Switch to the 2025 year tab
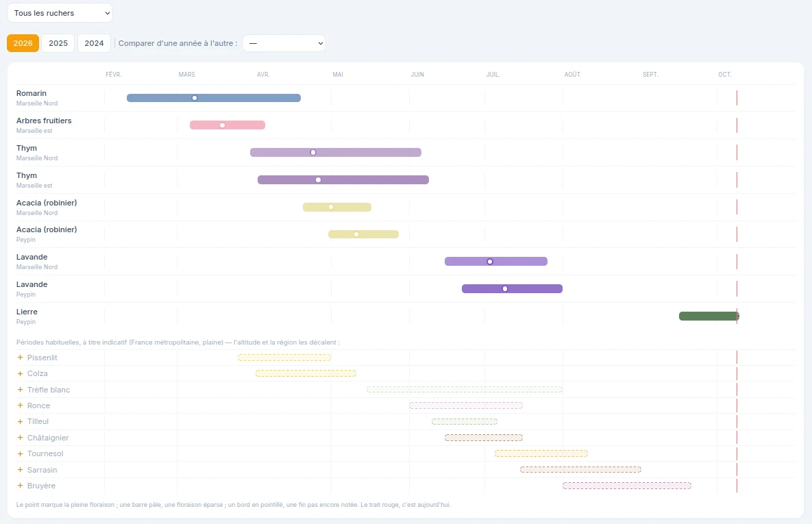The image size is (812, 524). pyautogui.click(x=58, y=43)
